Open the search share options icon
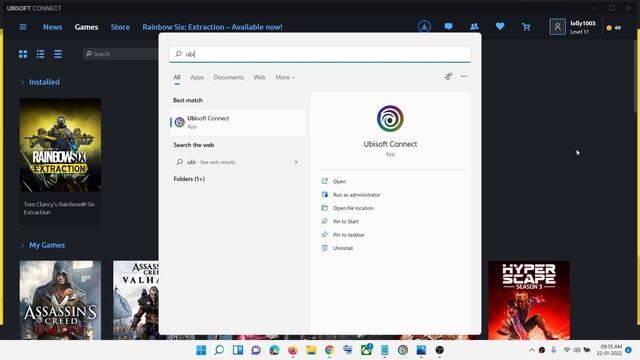640x360 pixels. pos(449,76)
